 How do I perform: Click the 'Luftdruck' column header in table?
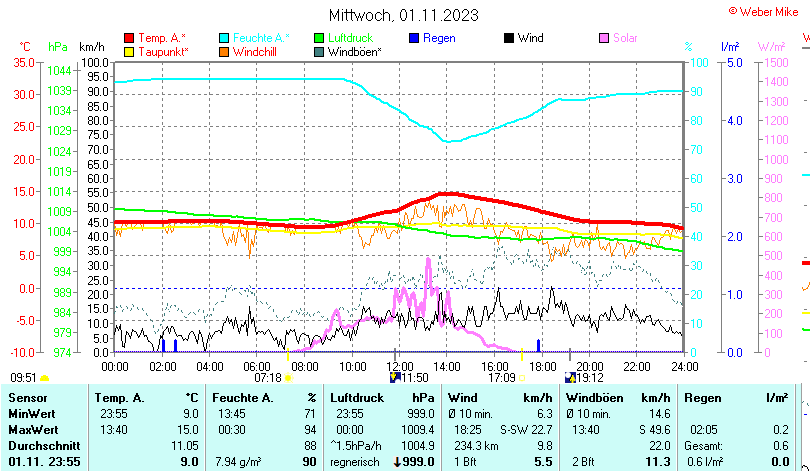[x=357, y=398]
